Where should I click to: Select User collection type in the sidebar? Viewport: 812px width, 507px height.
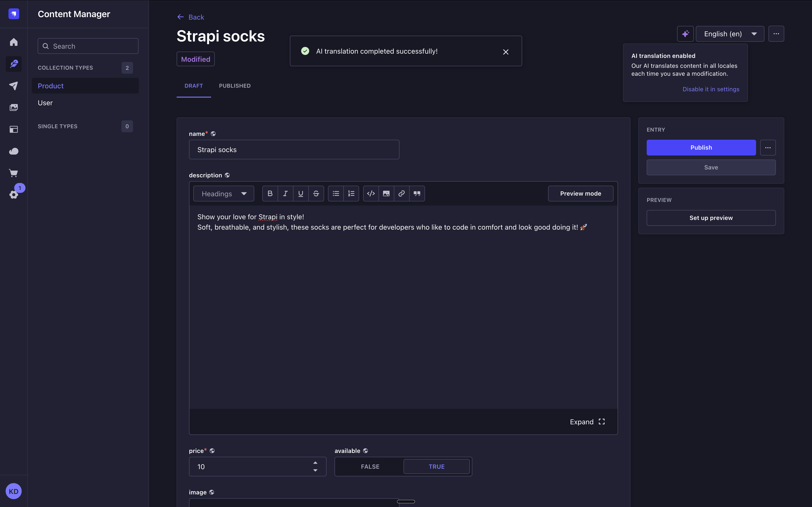(45, 103)
